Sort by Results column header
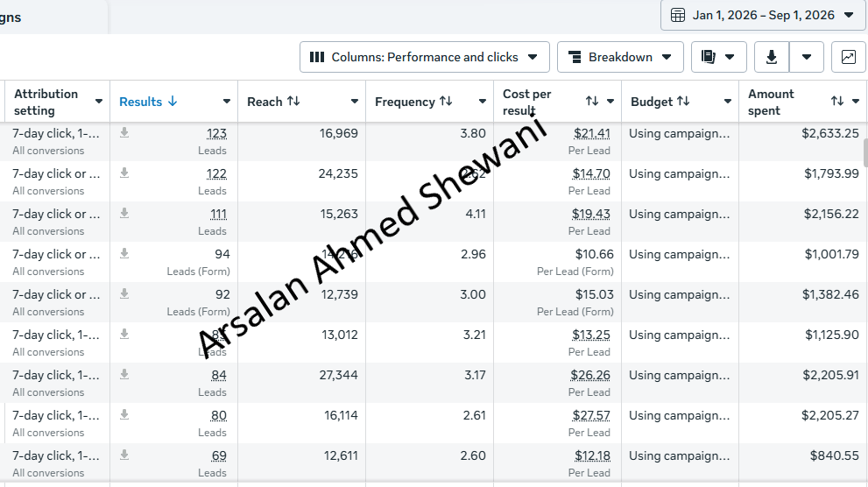 click(148, 102)
